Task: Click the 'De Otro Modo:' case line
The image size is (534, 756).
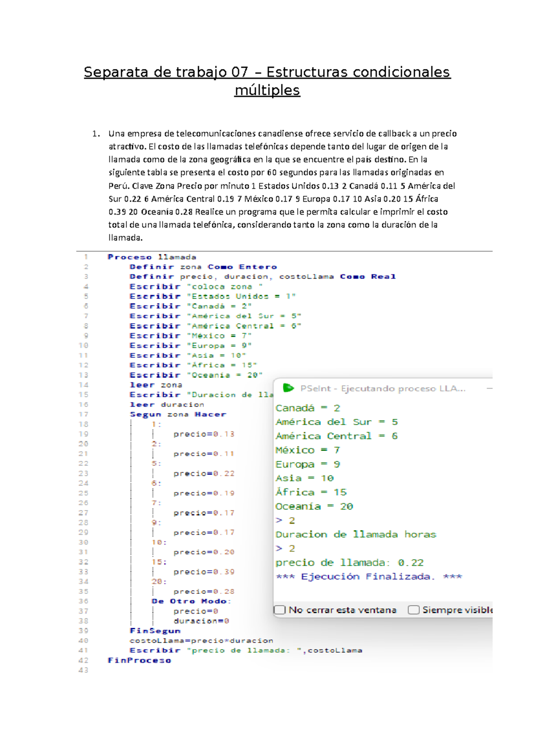Action: [x=191, y=601]
